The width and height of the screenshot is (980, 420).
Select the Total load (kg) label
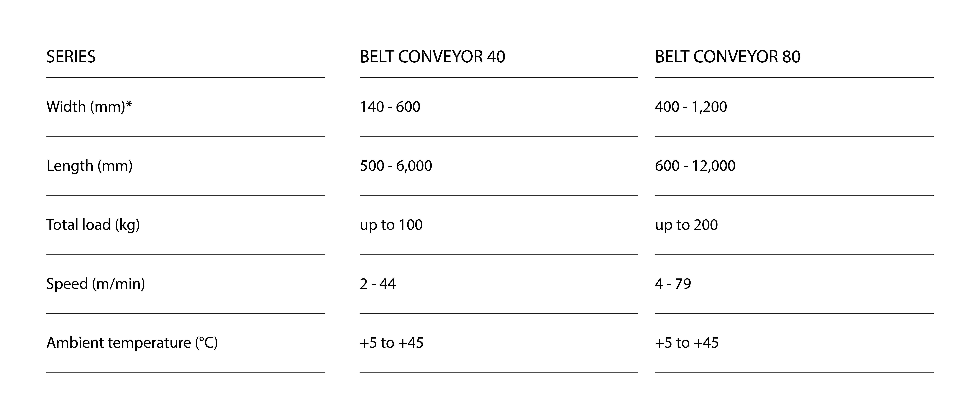click(93, 225)
